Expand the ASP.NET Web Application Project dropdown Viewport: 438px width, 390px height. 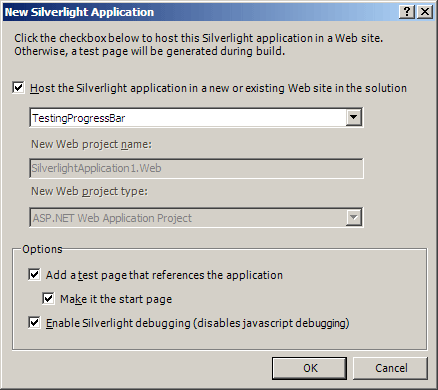pos(353,218)
